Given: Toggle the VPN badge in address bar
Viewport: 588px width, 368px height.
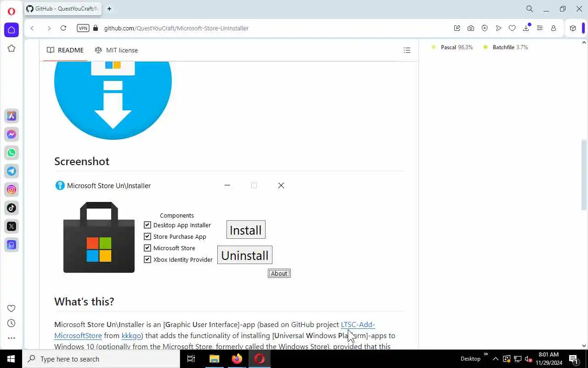Looking at the screenshot, I should [x=83, y=28].
